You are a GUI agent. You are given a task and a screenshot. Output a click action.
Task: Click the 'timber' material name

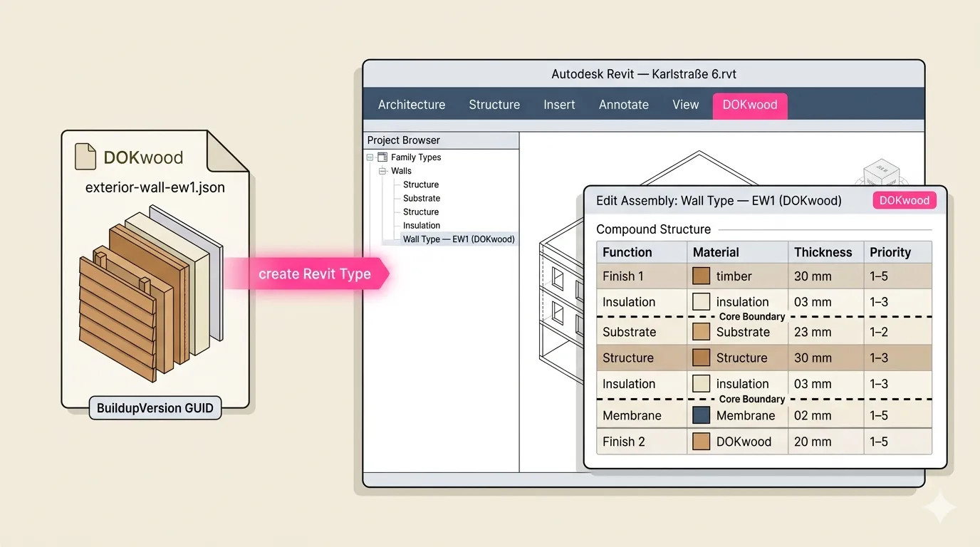(734, 276)
